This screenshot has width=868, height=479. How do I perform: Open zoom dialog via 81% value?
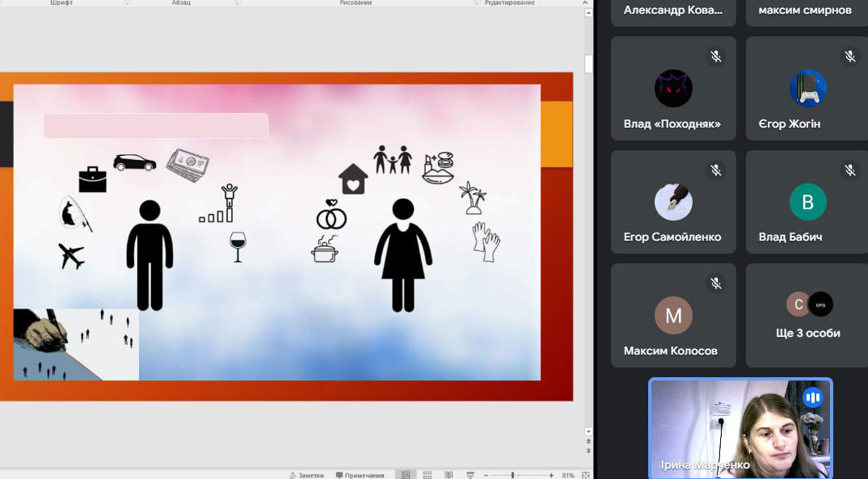pos(568,475)
